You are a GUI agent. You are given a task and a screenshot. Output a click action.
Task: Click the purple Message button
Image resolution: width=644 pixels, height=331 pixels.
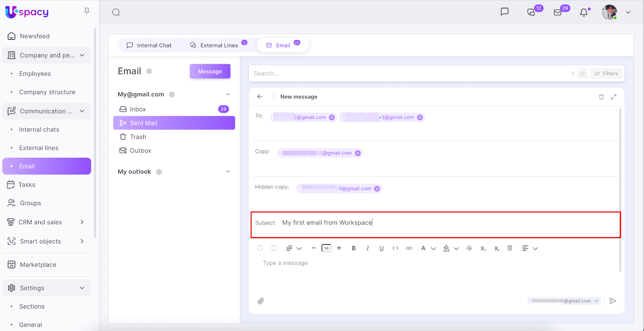click(x=210, y=71)
